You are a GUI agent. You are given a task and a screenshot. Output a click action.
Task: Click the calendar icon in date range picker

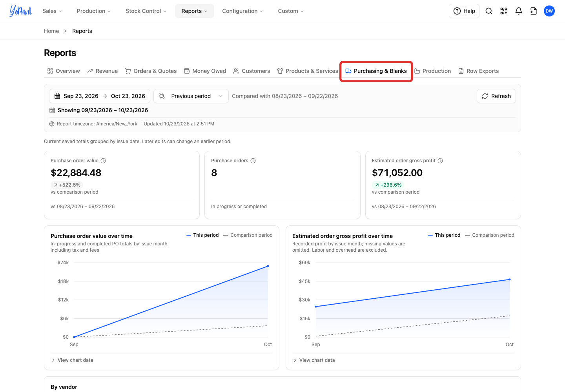click(x=57, y=96)
